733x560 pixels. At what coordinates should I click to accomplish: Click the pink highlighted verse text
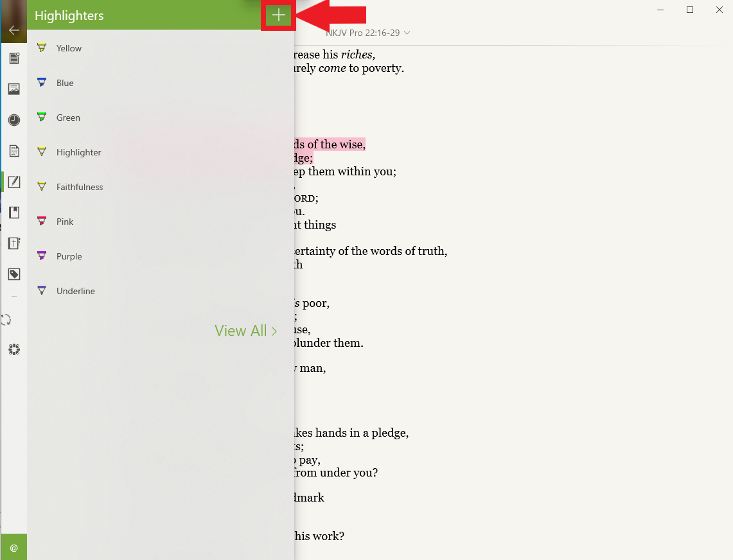coord(330,144)
